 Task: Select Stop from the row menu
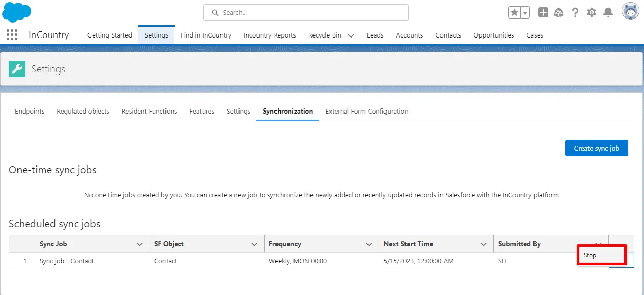pos(590,255)
